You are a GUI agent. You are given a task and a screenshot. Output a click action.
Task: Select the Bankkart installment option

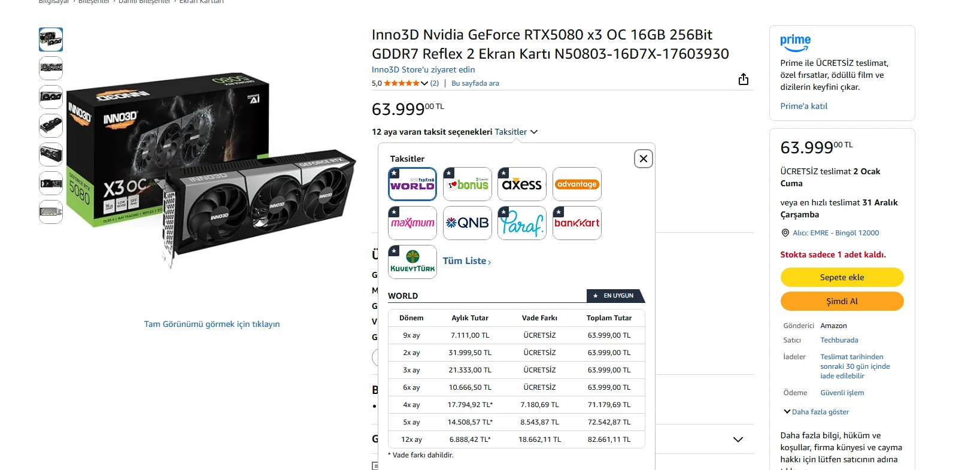click(x=577, y=223)
